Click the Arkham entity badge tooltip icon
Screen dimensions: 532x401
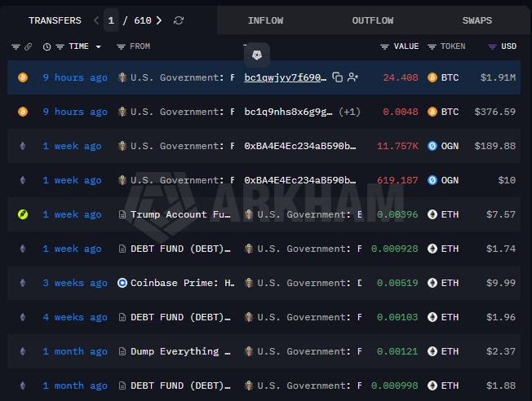tap(257, 55)
